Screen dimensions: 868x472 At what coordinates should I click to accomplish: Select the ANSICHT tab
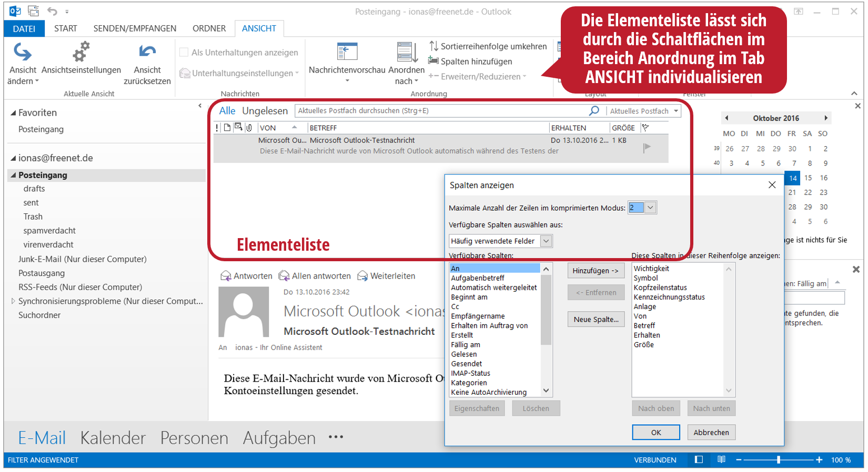pos(259,28)
